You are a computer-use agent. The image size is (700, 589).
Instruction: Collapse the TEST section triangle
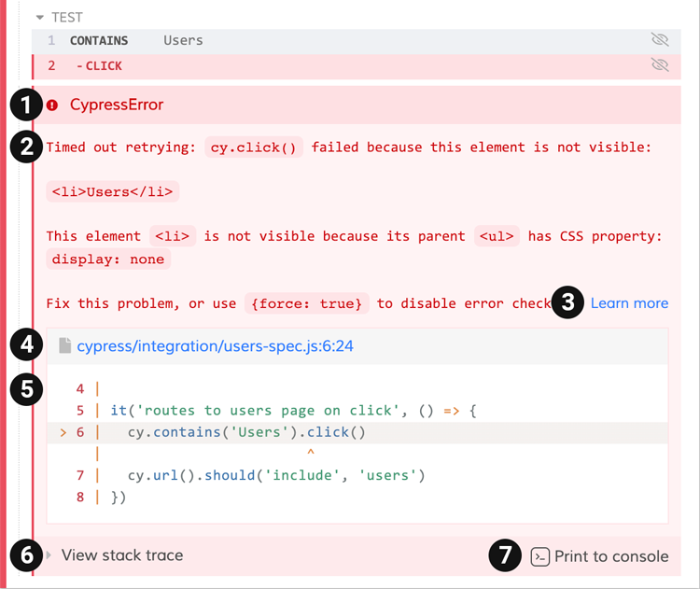pos(39,17)
